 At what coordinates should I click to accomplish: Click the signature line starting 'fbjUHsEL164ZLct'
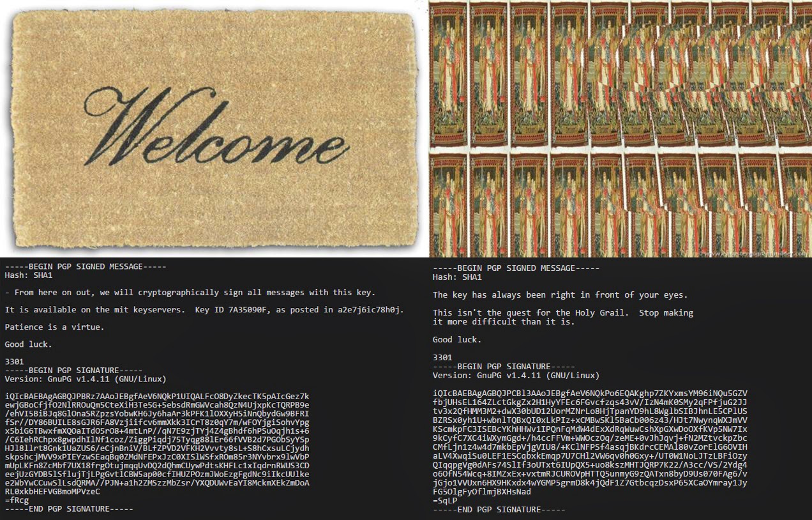point(590,402)
